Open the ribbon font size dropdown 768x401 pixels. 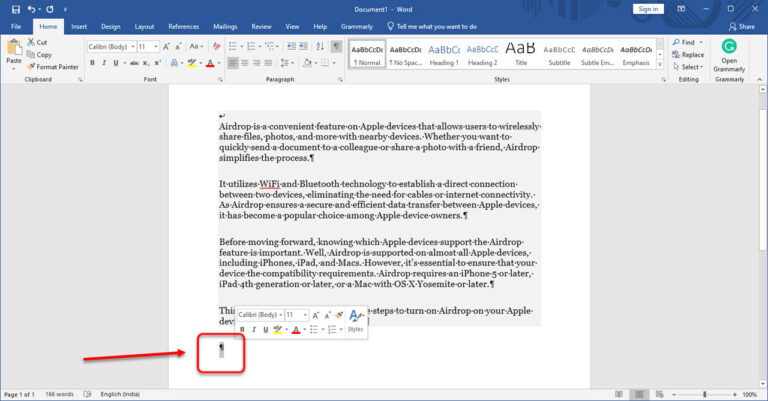(x=156, y=47)
